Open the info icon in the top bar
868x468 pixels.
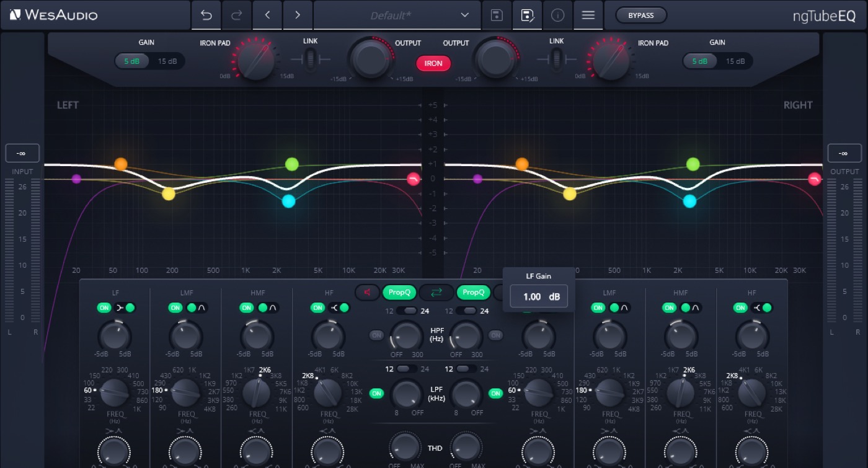[x=557, y=15]
